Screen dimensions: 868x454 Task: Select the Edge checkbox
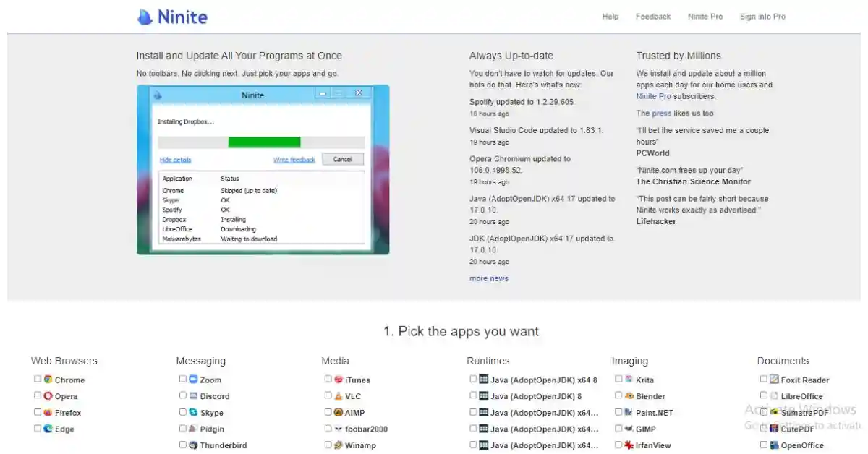[38, 428]
